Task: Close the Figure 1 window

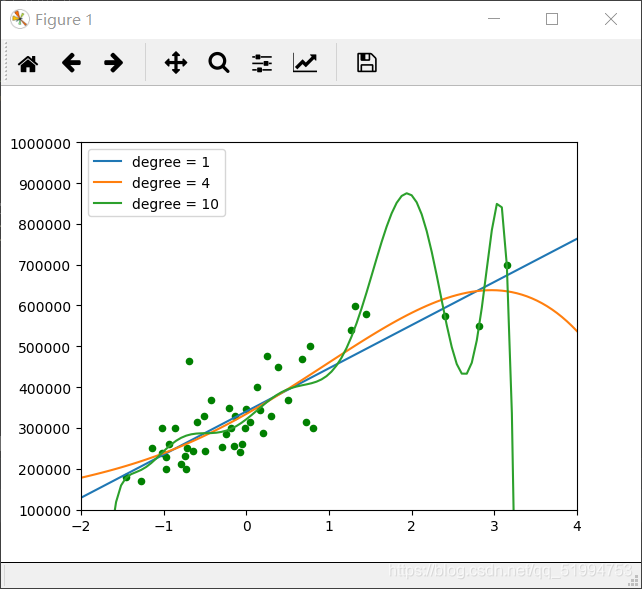Action: coord(611,19)
